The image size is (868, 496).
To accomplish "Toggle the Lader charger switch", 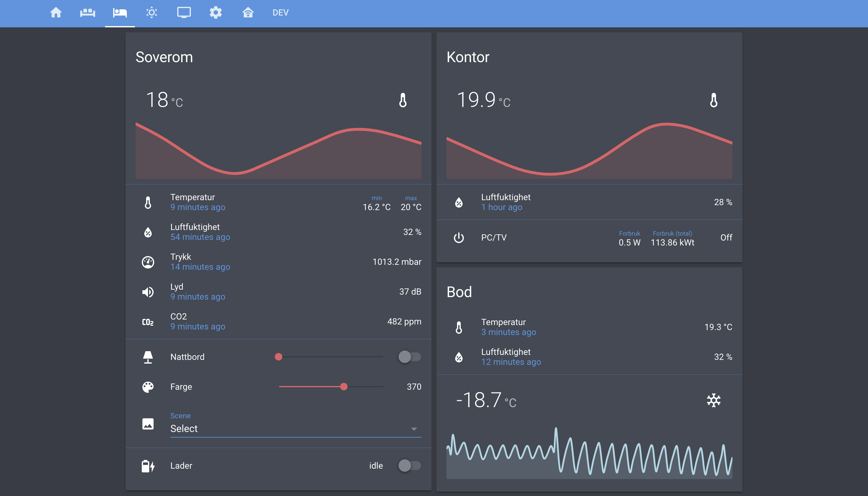I will [x=409, y=465].
